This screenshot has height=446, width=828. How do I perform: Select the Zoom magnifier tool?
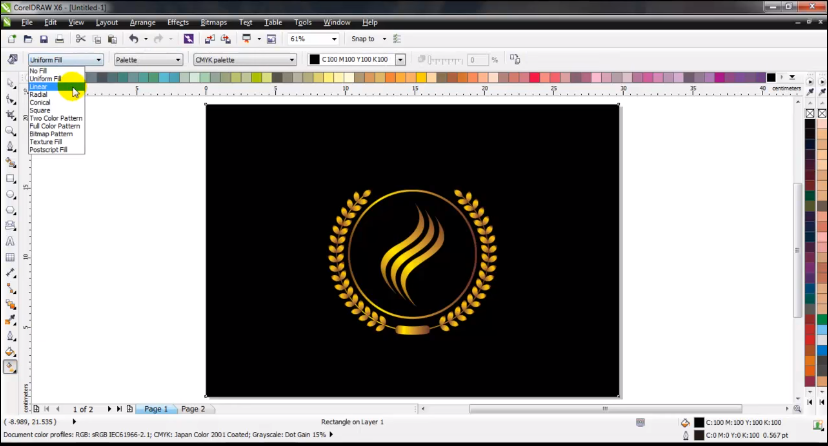click(10, 131)
